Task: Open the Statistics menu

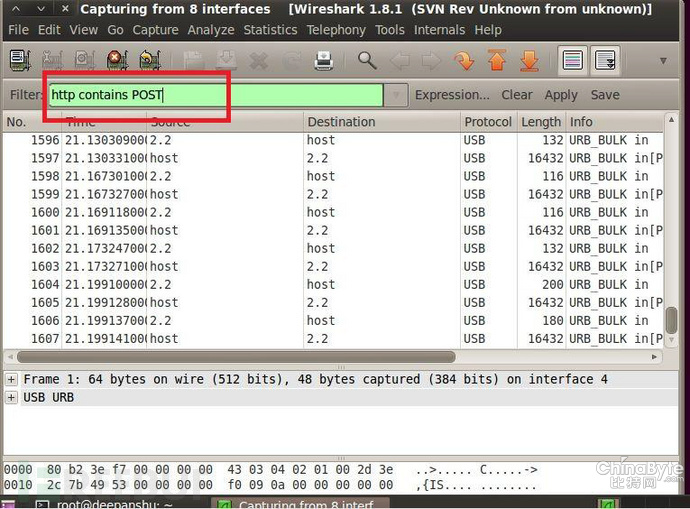Action: pyautogui.click(x=269, y=30)
